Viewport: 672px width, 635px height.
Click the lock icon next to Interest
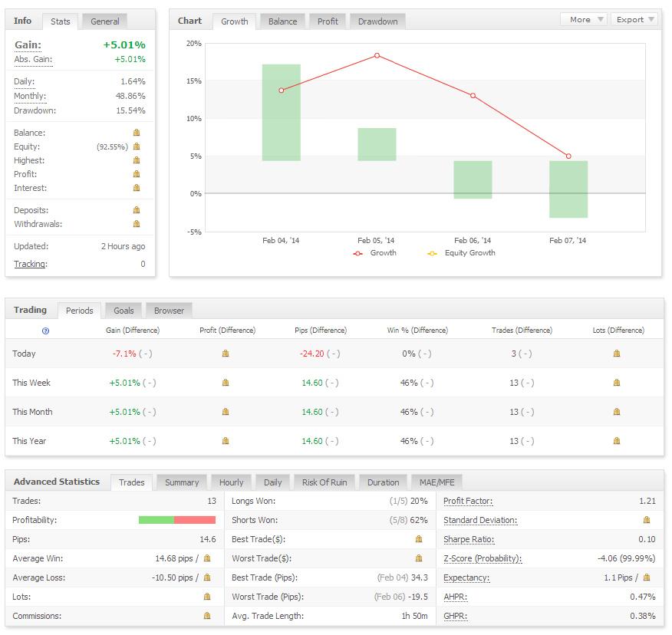137,188
